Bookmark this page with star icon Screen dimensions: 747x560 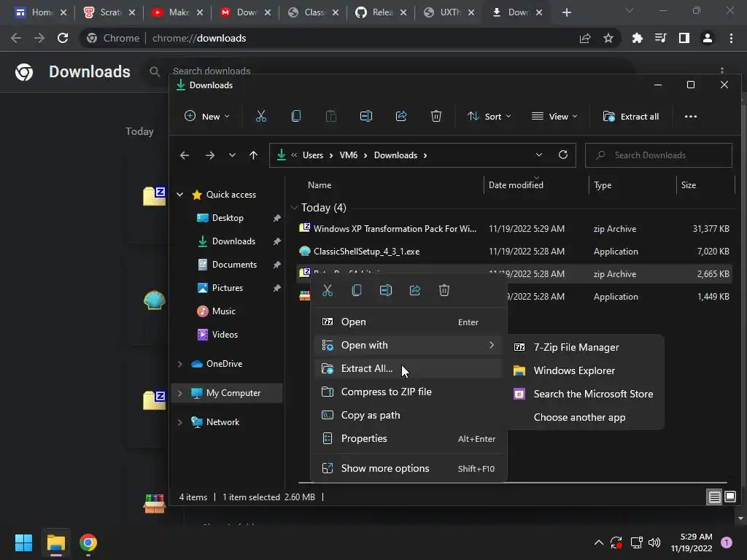point(608,38)
